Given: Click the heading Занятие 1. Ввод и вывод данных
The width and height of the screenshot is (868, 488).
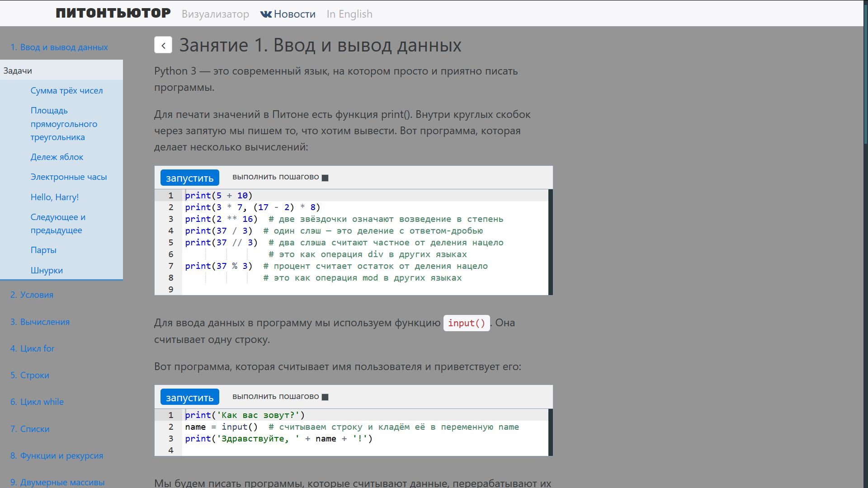Looking at the screenshot, I should [320, 45].
